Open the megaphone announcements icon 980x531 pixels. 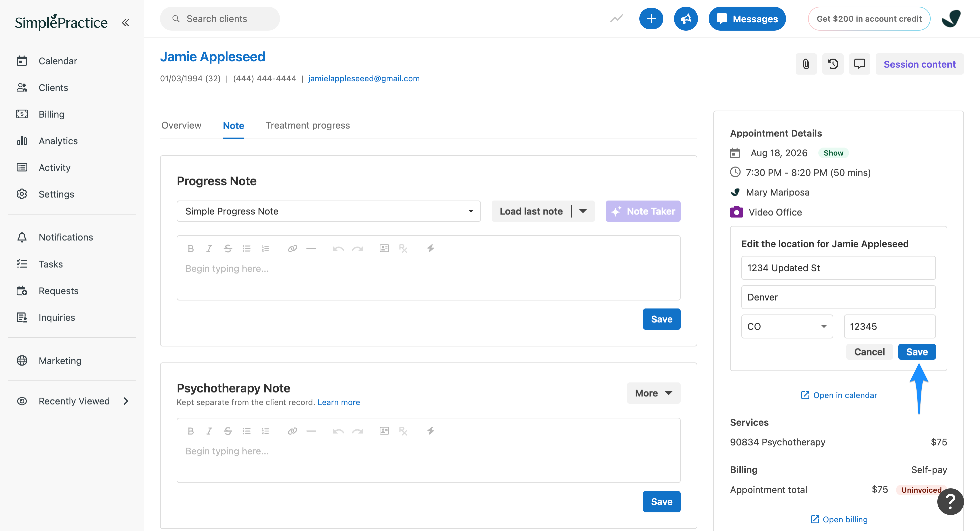pyautogui.click(x=686, y=19)
